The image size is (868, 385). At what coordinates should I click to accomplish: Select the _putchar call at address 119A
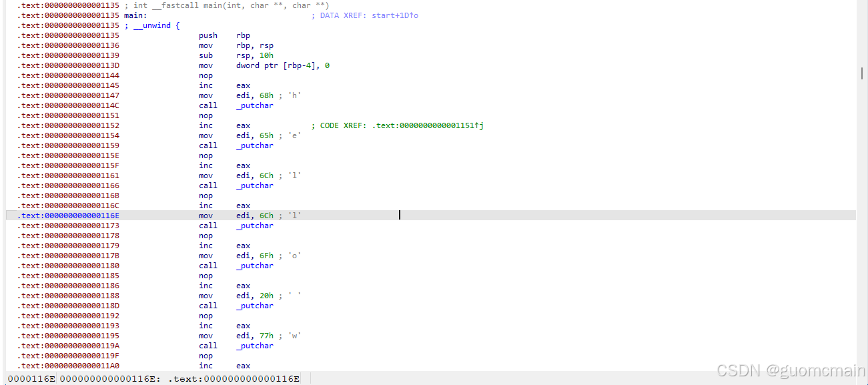pyautogui.click(x=254, y=346)
